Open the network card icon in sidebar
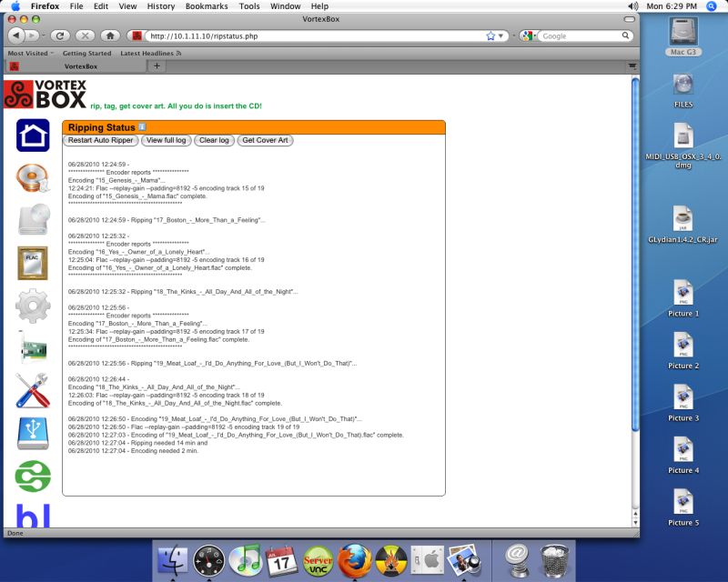This screenshot has width=728, height=582. point(33,348)
